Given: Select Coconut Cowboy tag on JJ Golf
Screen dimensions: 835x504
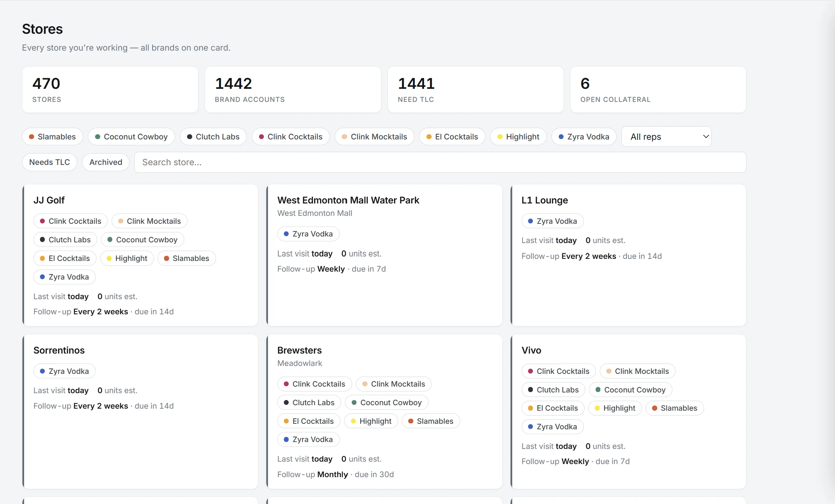Looking at the screenshot, I should pyautogui.click(x=143, y=240).
